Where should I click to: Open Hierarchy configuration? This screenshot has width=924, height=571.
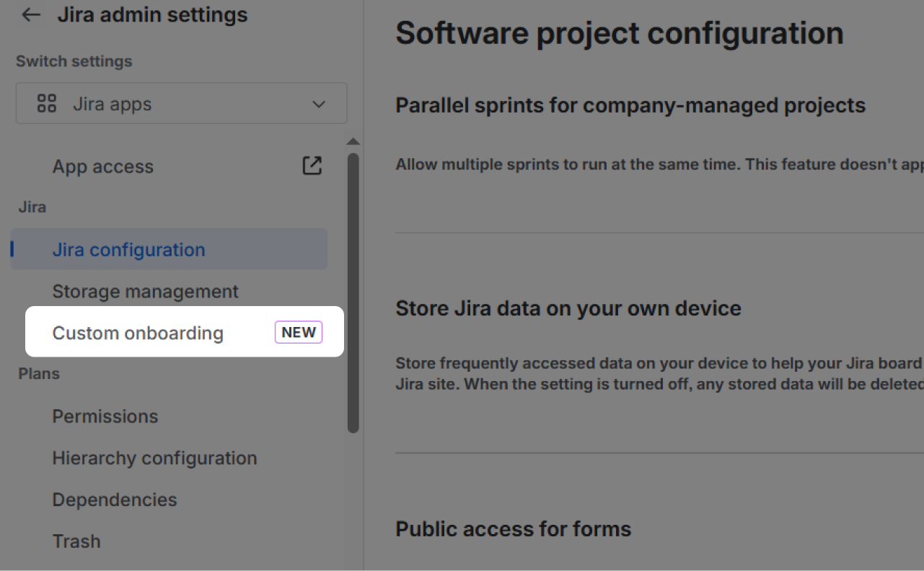tap(154, 458)
